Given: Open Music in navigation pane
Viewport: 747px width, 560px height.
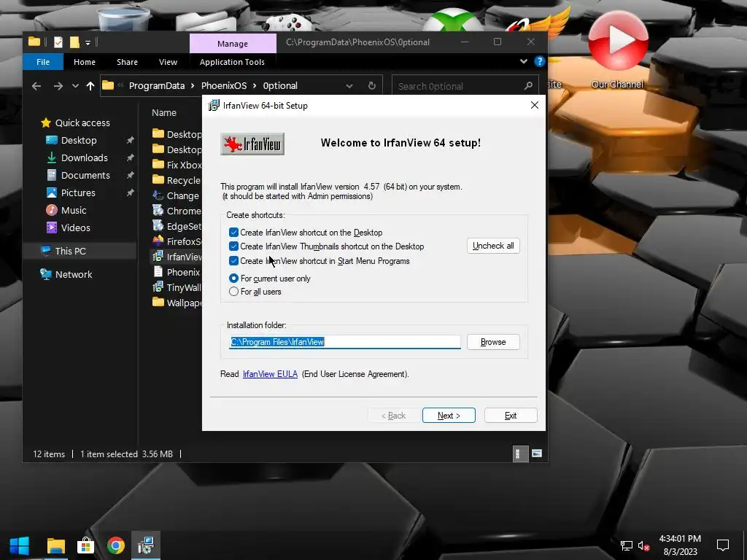Looking at the screenshot, I should [74, 211].
